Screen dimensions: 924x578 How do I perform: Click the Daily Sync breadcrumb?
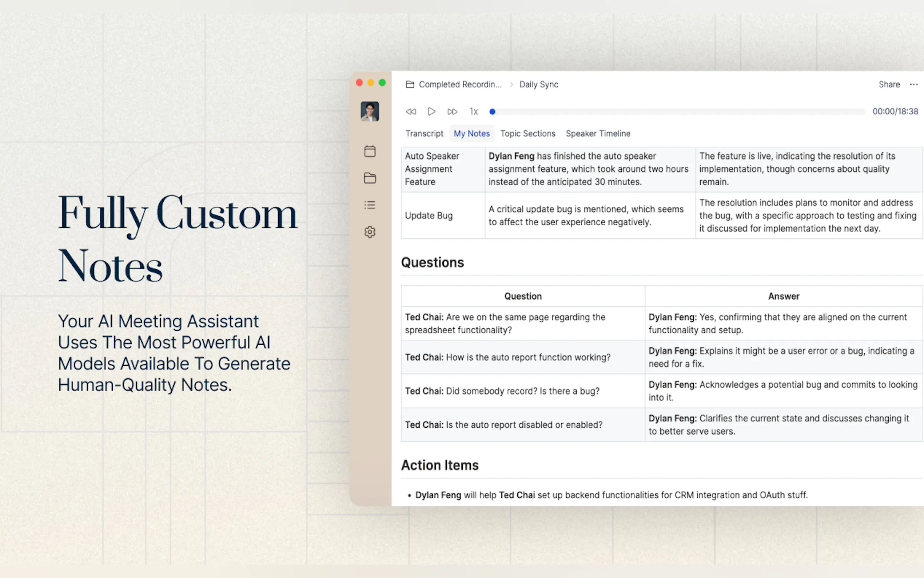point(538,84)
